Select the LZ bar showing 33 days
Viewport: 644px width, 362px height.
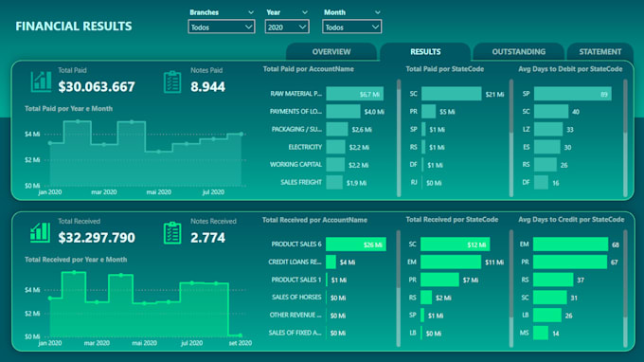548,129
